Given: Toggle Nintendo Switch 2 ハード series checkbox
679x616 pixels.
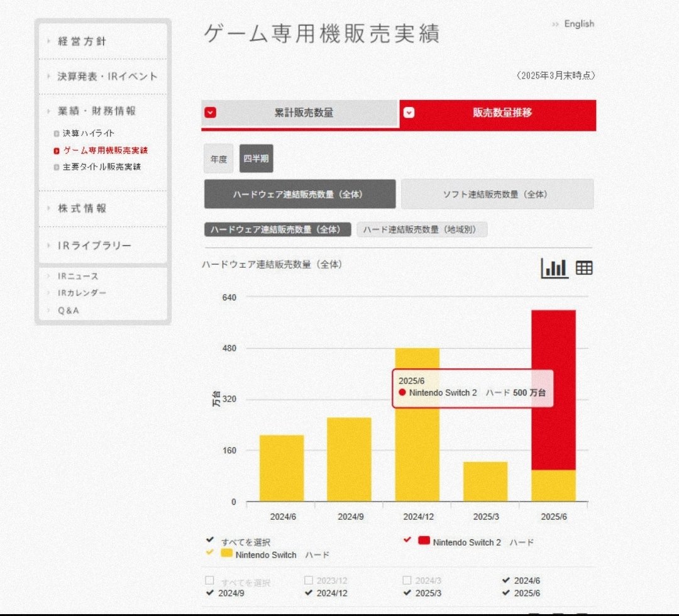Looking at the screenshot, I should pyautogui.click(x=407, y=540).
